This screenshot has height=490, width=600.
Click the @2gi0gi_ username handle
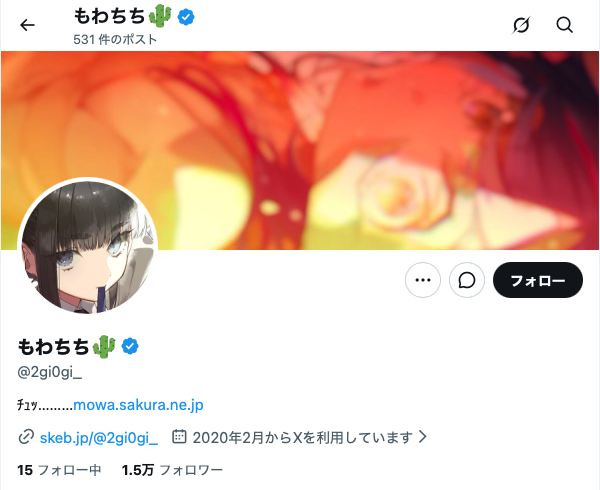50,372
